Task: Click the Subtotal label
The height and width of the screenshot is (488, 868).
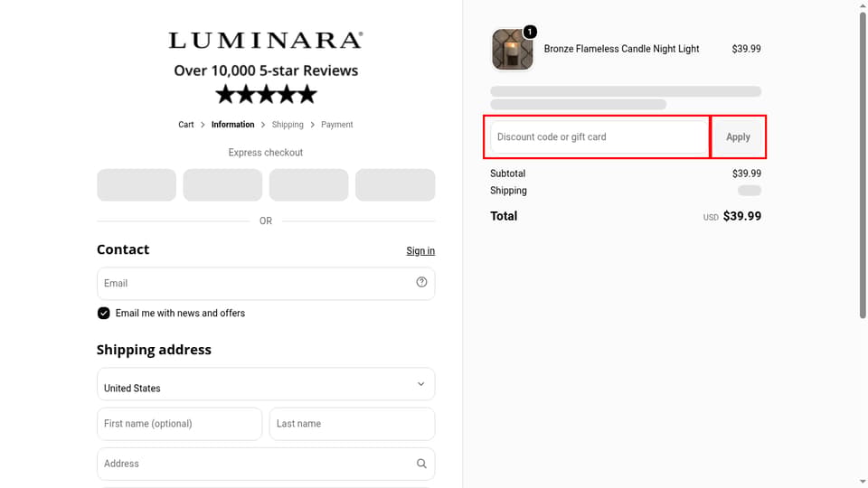Action: 507,174
